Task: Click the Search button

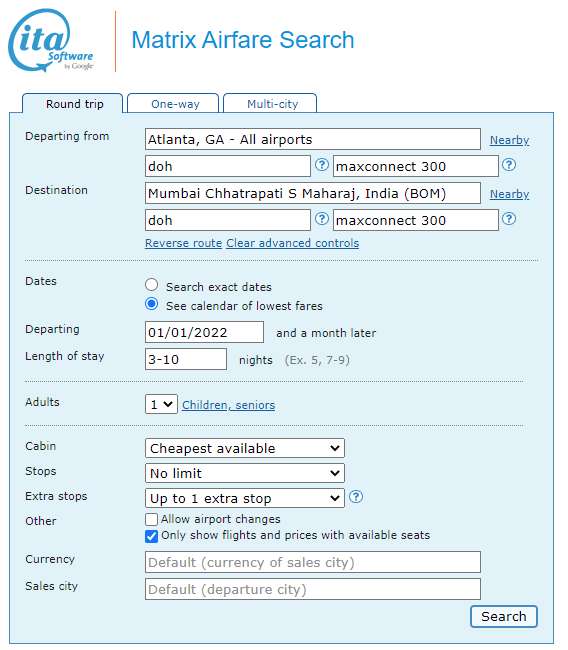Action: point(504,616)
